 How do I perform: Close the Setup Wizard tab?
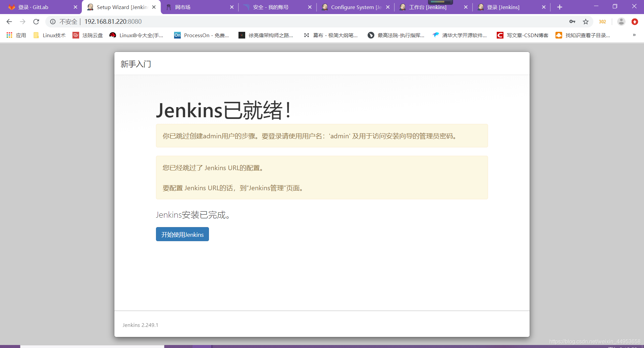point(154,7)
